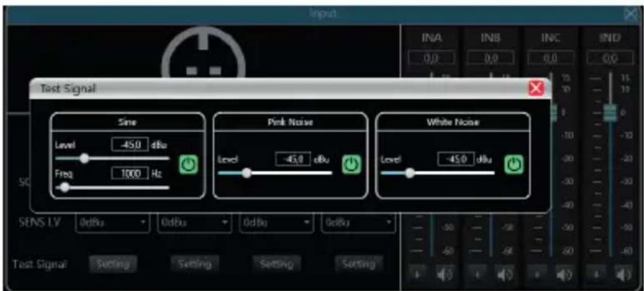644x291 pixels.
Task: Click the first Test Signal Setting button
Action: click(x=113, y=263)
